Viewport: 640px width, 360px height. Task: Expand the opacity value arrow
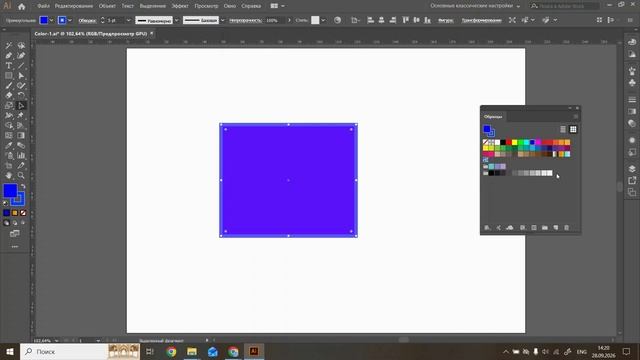tap(289, 20)
